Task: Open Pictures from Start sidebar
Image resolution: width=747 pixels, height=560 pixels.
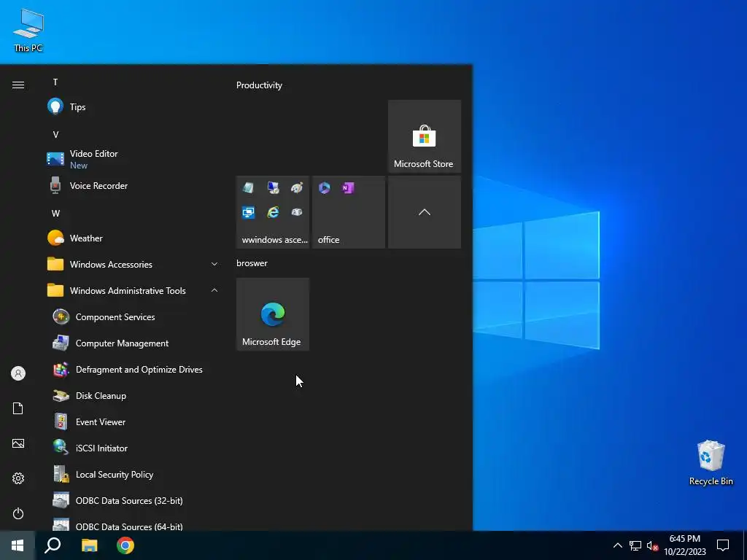Action: (18, 443)
